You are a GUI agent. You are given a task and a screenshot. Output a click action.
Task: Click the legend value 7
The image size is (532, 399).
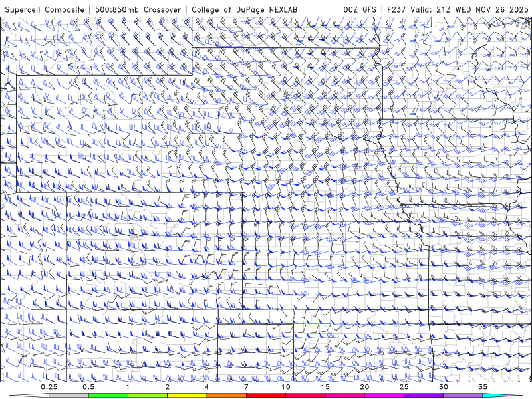tap(246, 387)
